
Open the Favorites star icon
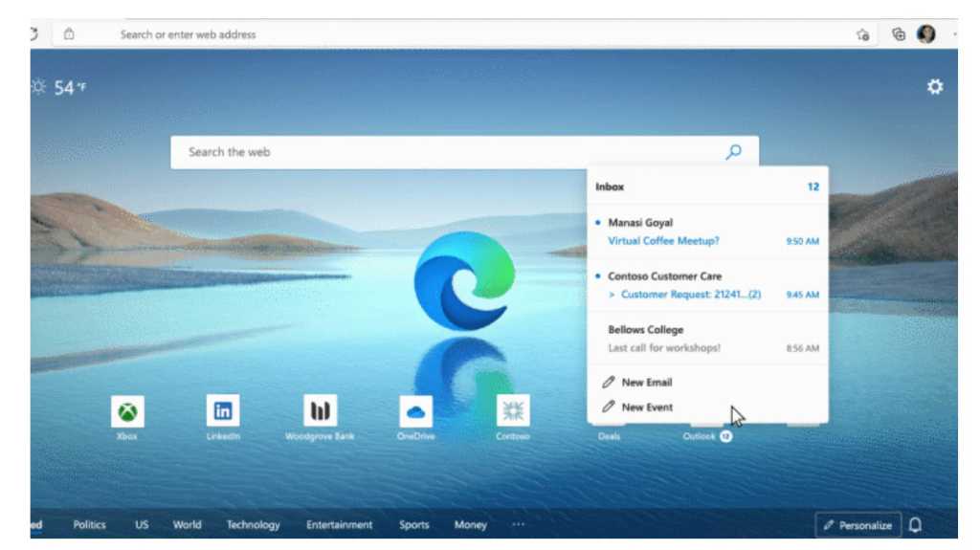click(x=863, y=35)
